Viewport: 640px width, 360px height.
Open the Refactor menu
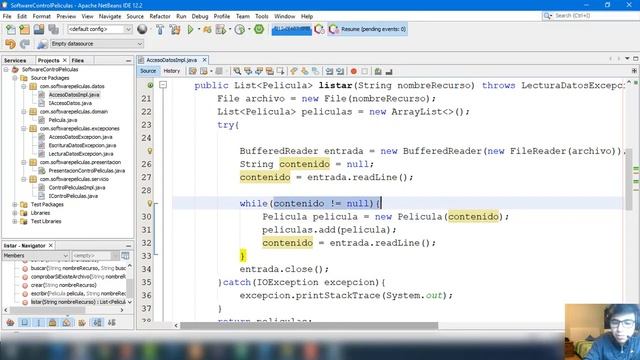pyautogui.click(x=160, y=16)
